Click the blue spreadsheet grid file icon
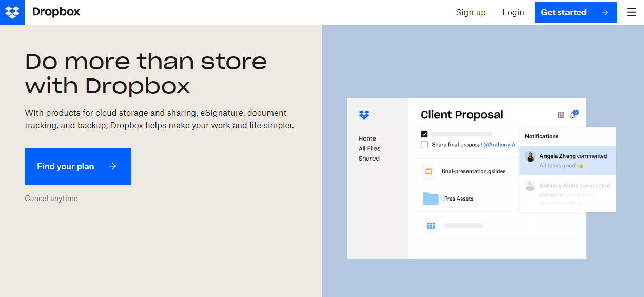644x297 pixels. click(431, 225)
